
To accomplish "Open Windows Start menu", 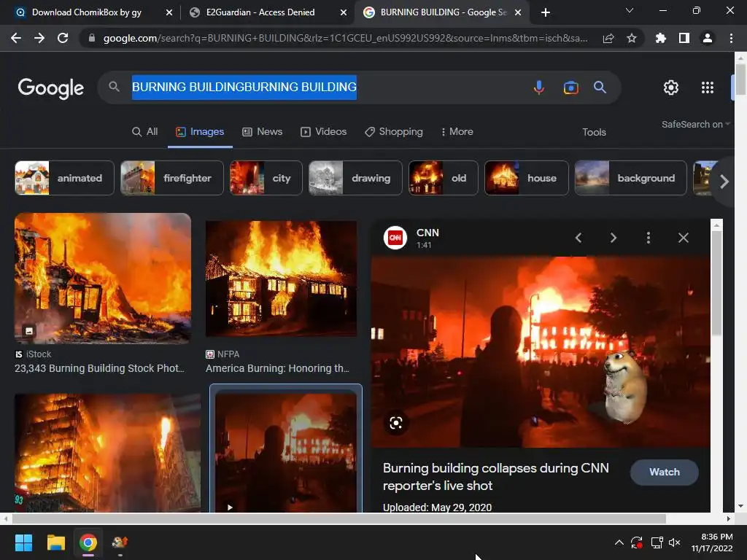I will pyautogui.click(x=23, y=542).
